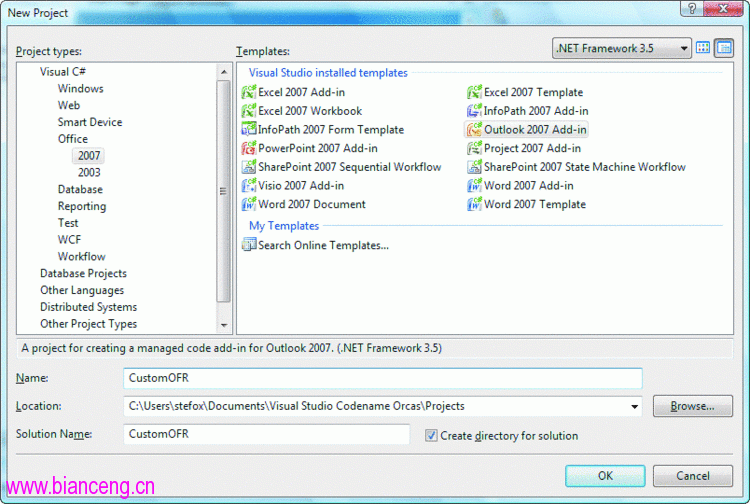The image size is (750, 504).
Task: Select Distributed Systems in the tree
Action: (x=88, y=307)
